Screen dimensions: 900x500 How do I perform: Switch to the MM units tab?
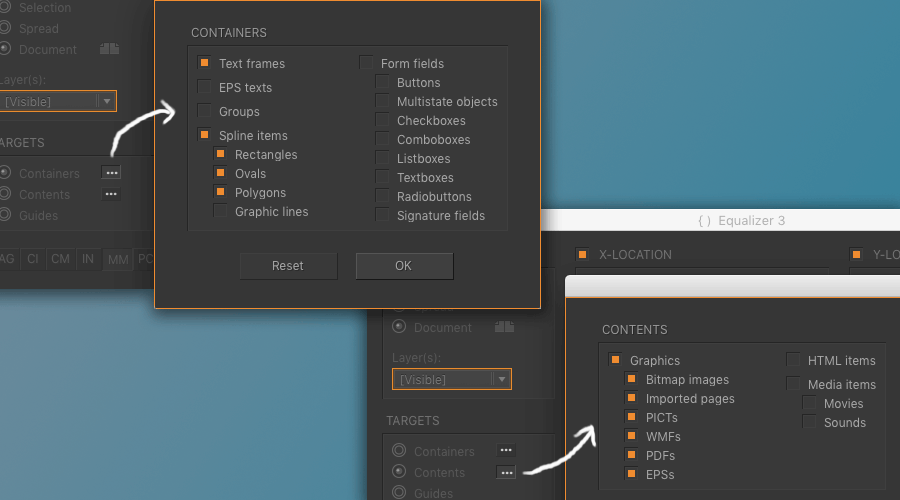point(118,259)
